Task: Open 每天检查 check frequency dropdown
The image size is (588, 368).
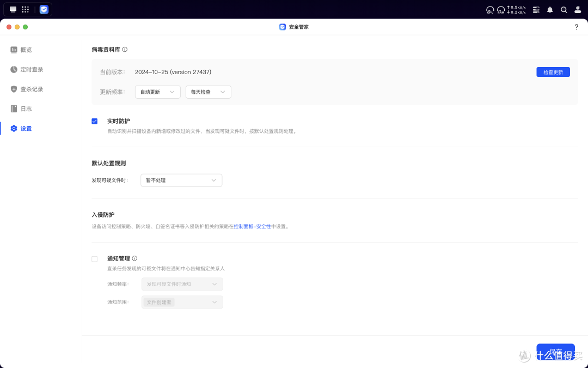Action: tap(208, 92)
